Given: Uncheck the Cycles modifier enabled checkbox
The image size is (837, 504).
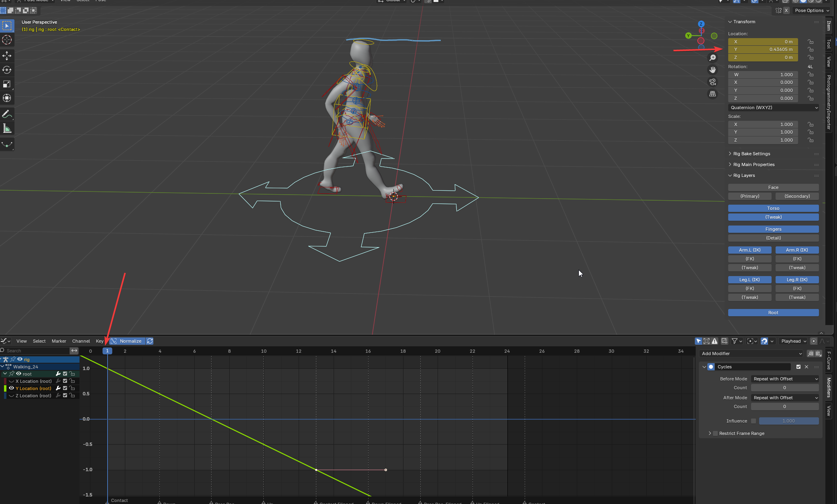Looking at the screenshot, I should (798, 367).
